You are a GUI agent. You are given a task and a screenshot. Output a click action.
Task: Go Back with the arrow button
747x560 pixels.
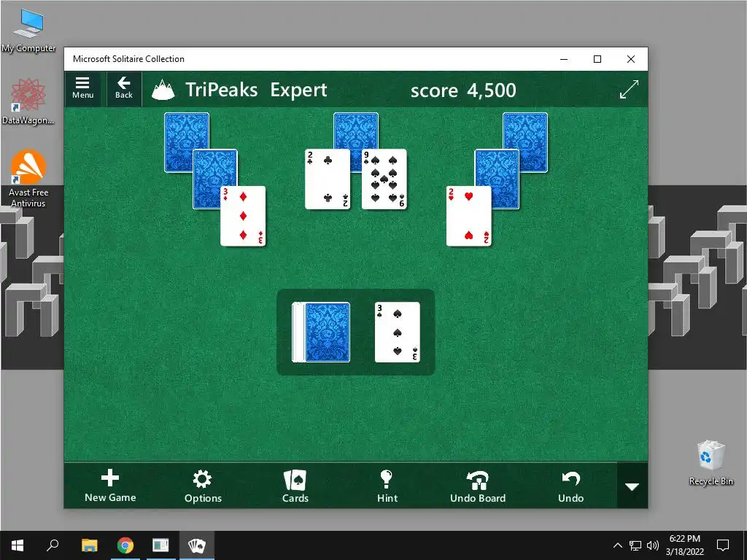point(124,88)
